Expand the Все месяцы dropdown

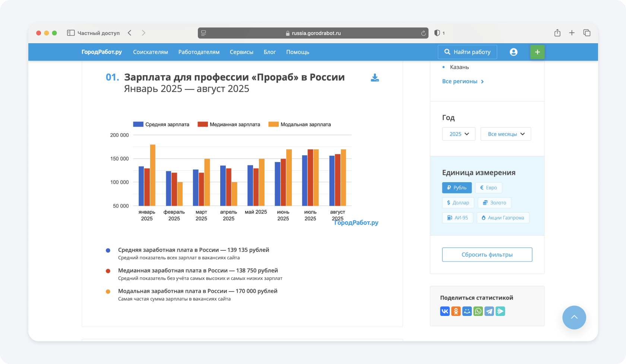(x=506, y=134)
